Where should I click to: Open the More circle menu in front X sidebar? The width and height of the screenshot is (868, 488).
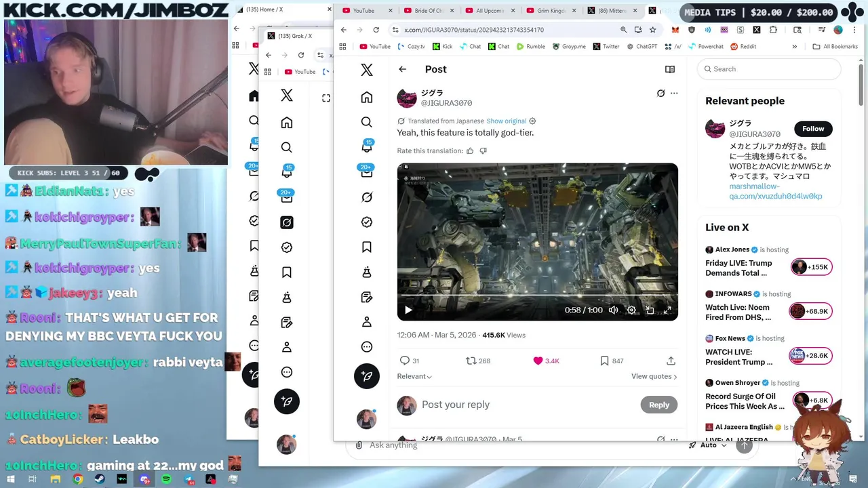[367, 347]
